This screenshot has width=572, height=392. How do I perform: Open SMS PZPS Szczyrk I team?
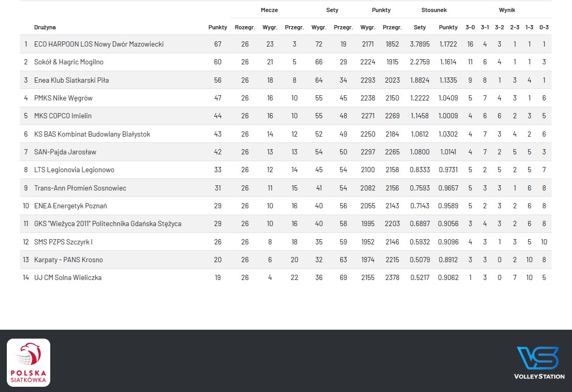pos(63,242)
